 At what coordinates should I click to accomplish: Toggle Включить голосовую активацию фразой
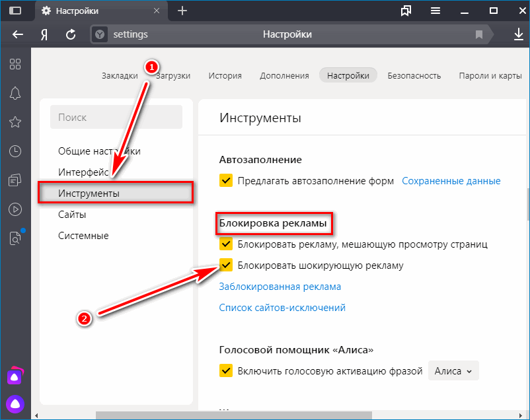[227, 370]
